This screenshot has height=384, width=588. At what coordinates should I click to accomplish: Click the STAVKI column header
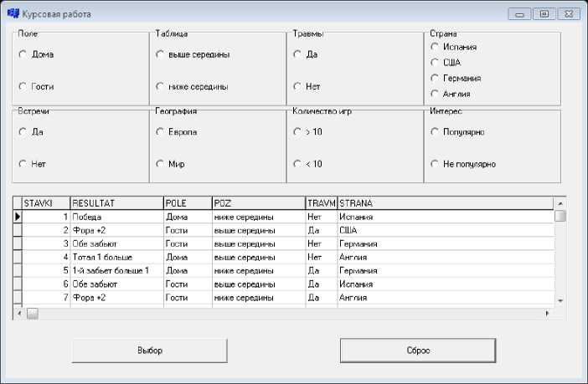(x=45, y=202)
